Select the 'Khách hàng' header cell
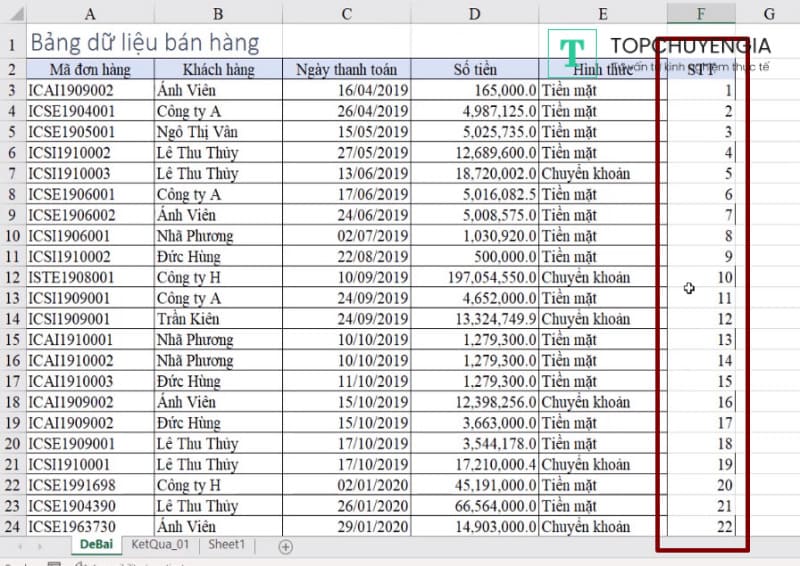The width and height of the screenshot is (800, 566). (218, 70)
